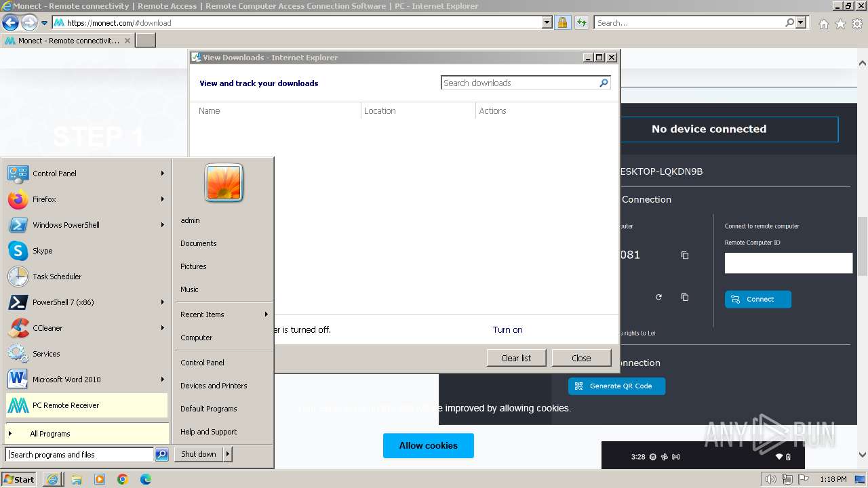
Task: Click the Shut down button
Action: coord(199,454)
